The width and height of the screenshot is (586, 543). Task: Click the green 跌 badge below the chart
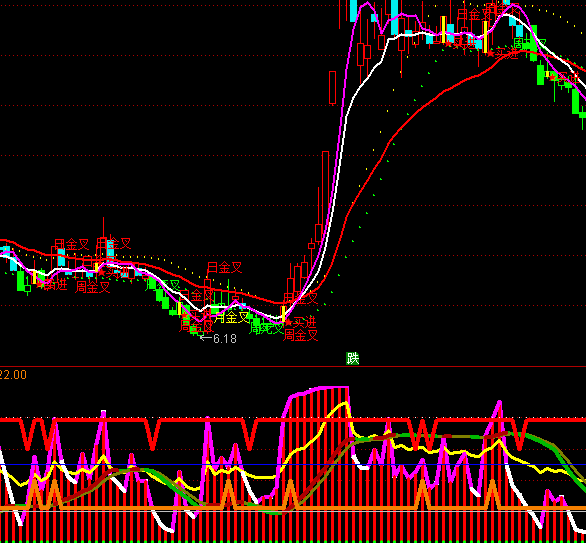(352, 358)
